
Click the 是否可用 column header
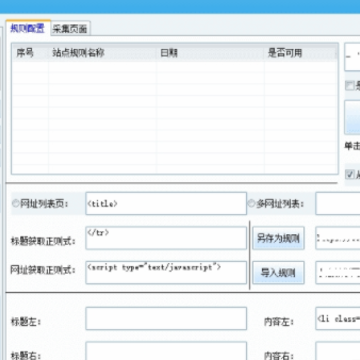click(301, 53)
